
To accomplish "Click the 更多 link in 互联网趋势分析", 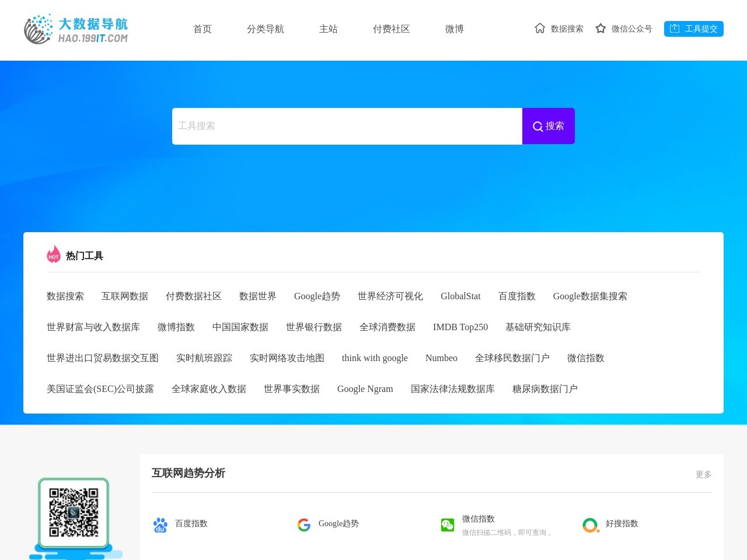I will (703, 475).
